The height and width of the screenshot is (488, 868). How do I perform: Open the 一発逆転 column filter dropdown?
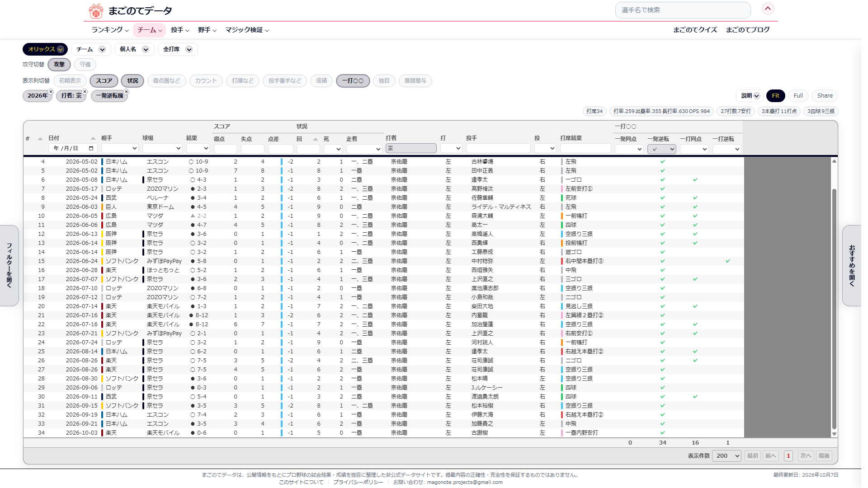click(x=661, y=149)
